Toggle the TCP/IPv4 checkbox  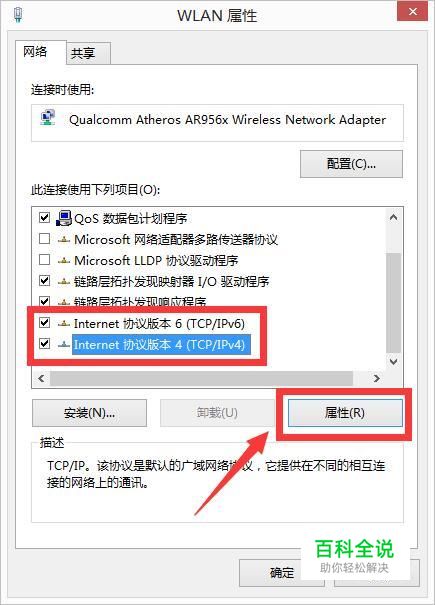44,343
